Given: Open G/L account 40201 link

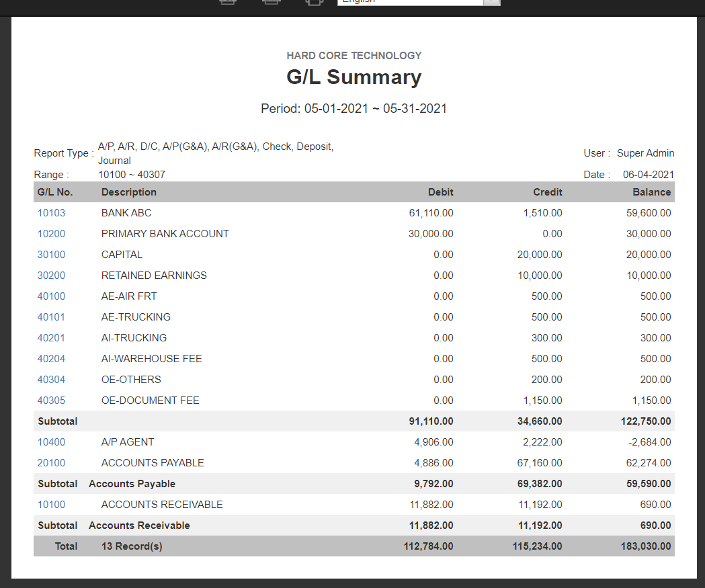Looking at the screenshot, I should pos(51,338).
